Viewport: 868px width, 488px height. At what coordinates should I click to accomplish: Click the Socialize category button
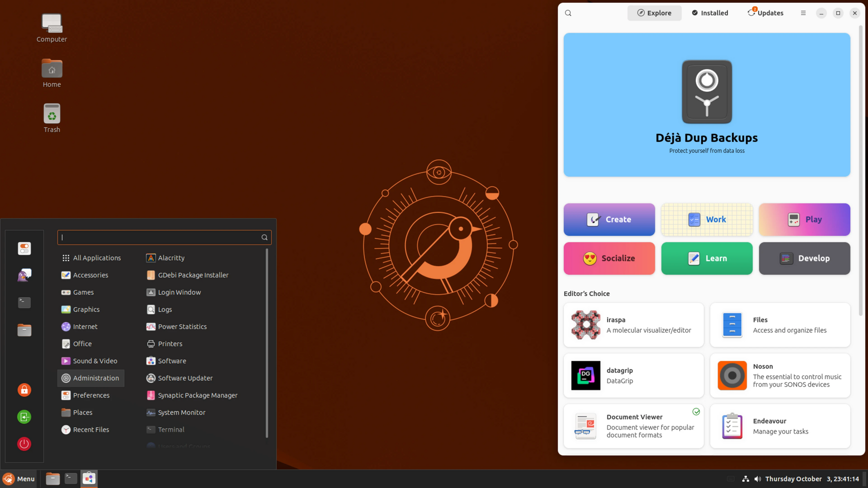[609, 258]
